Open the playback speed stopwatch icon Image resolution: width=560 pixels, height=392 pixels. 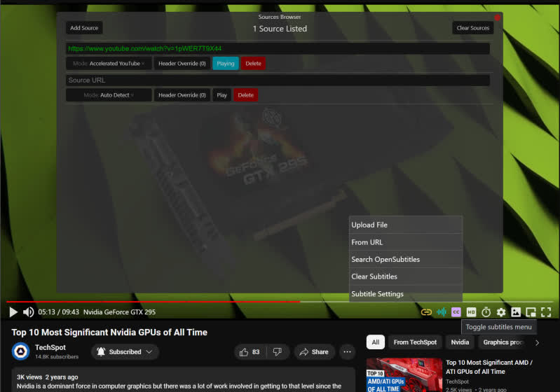pos(486,312)
